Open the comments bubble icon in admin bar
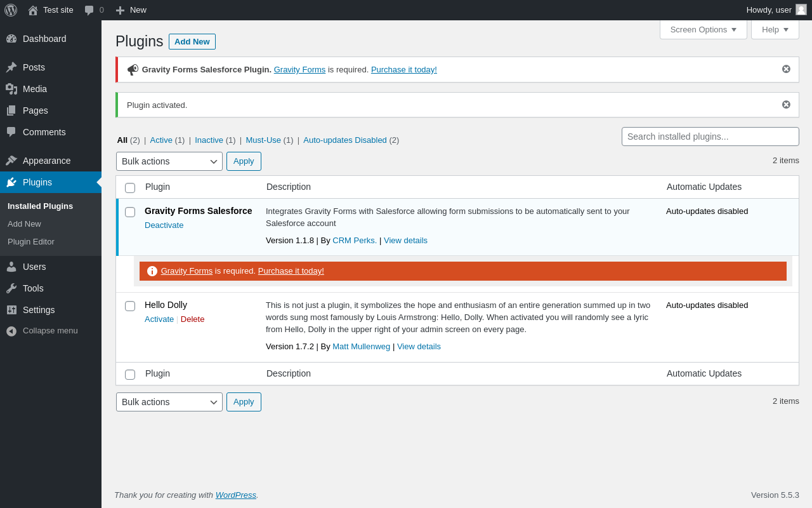The height and width of the screenshot is (508, 812). click(x=89, y=10)
